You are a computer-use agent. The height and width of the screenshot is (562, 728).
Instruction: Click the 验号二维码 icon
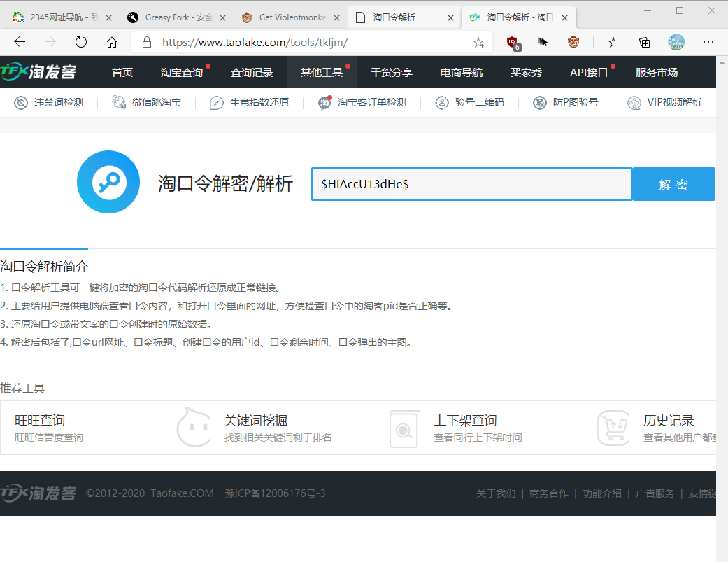(441, 103)
